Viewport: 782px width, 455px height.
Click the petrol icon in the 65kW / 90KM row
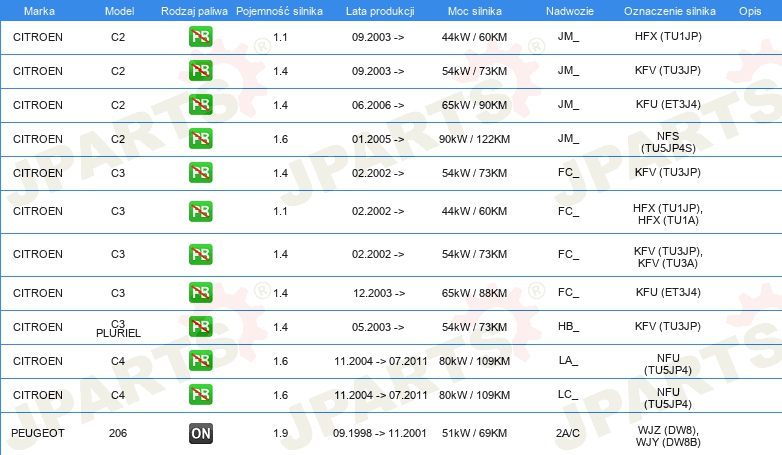[200, 105]
